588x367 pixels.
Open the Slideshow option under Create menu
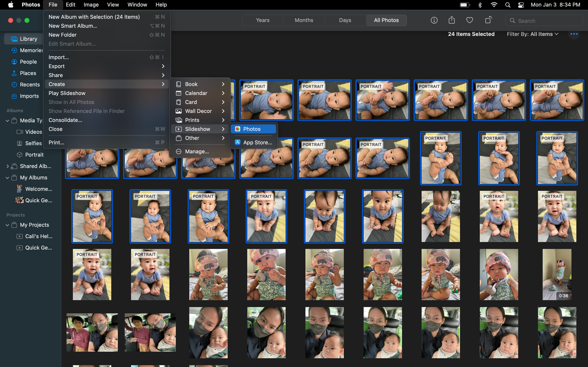click(197, 129)
